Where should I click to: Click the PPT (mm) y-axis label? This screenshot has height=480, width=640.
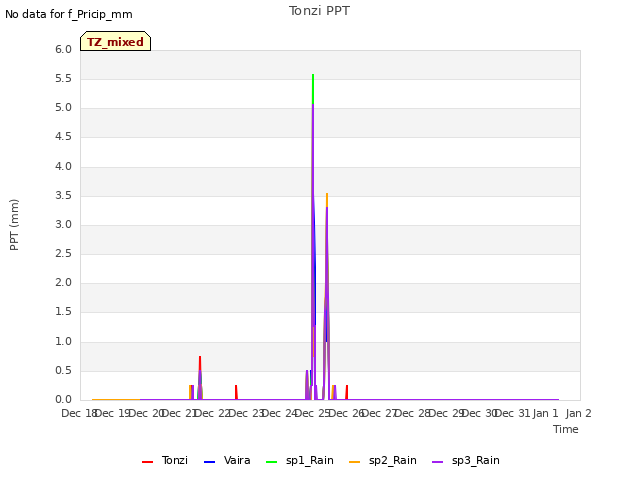[x=14, y=224]
